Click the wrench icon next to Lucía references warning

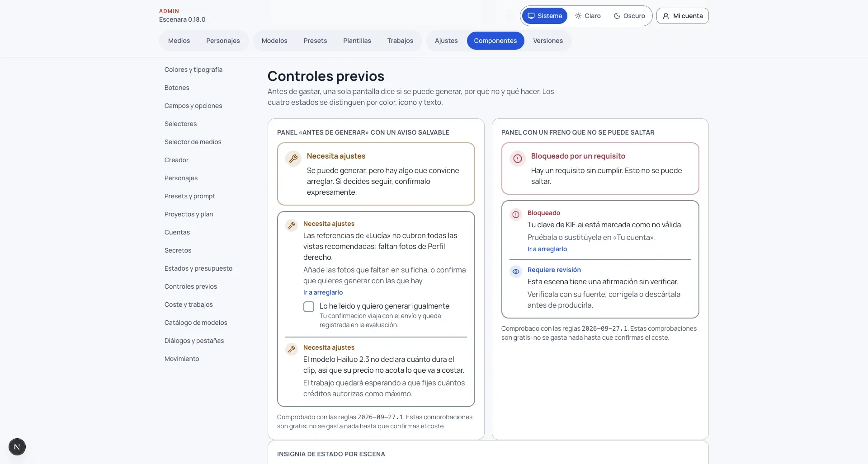pos(292,225)
